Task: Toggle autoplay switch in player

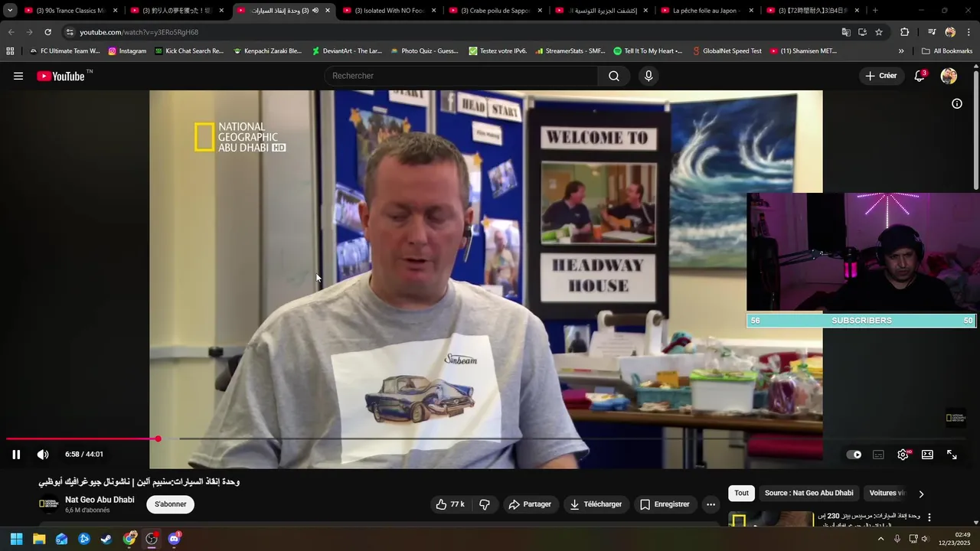Action: 854,455
